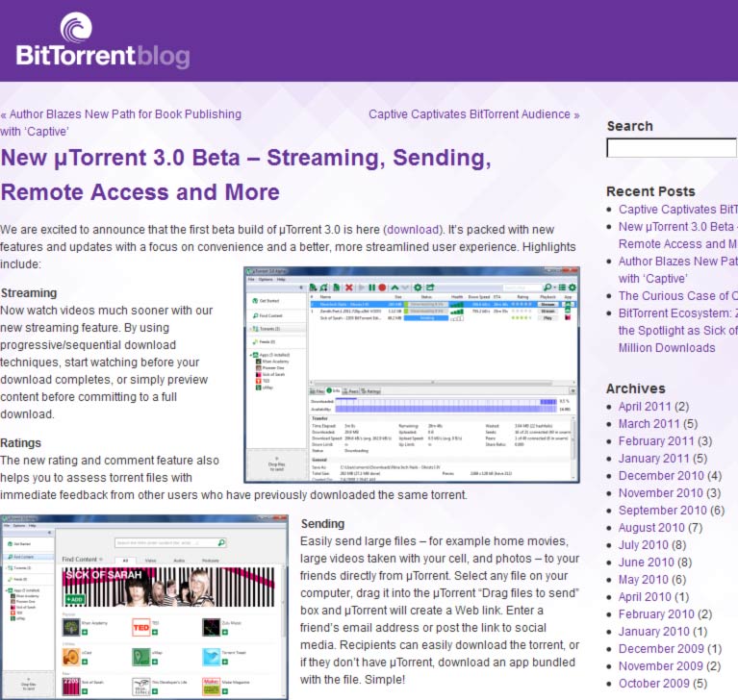Open the January 2010 archive

pyautogui.click(x=653, y=632)
